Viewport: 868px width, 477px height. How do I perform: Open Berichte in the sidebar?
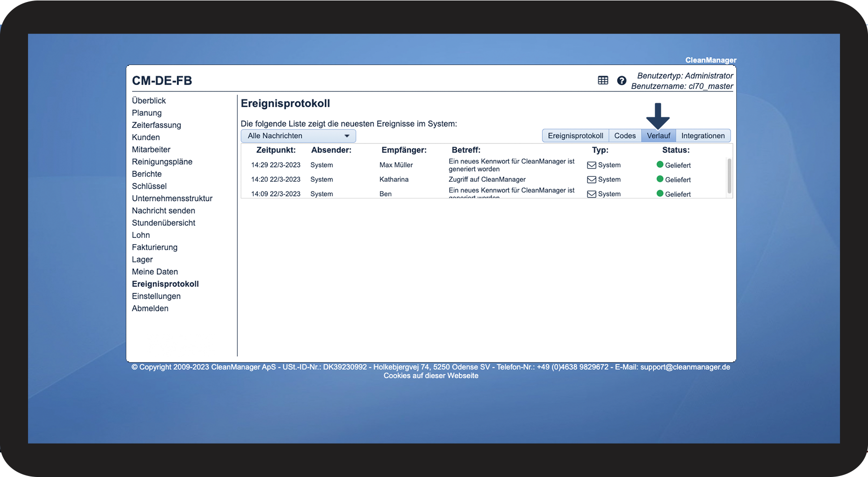pos(146,174)
